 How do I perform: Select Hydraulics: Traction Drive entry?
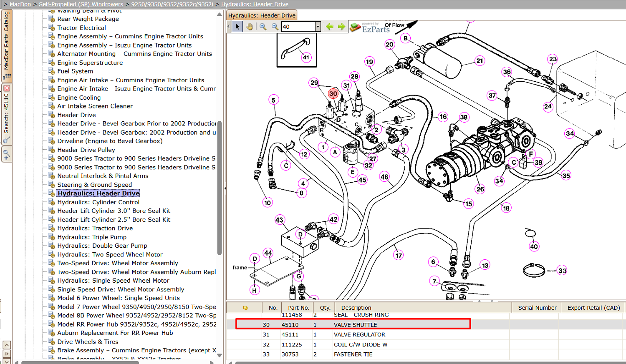pos(95,228)
